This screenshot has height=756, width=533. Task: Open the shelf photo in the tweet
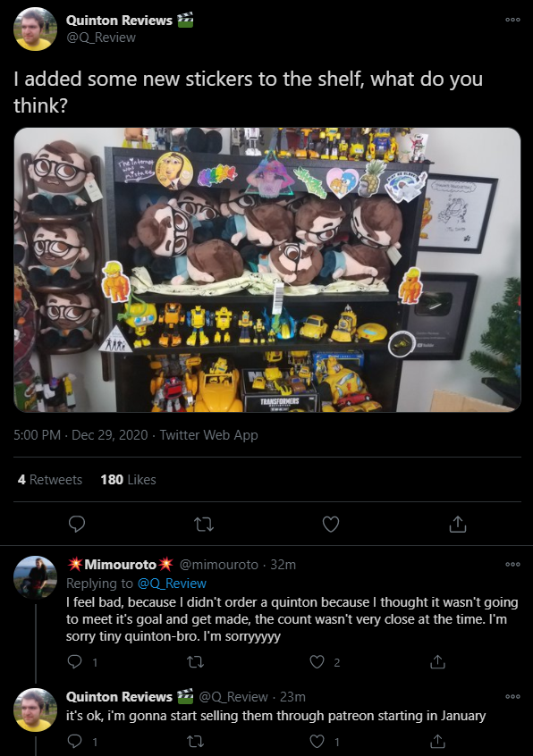tap(267, 270)
